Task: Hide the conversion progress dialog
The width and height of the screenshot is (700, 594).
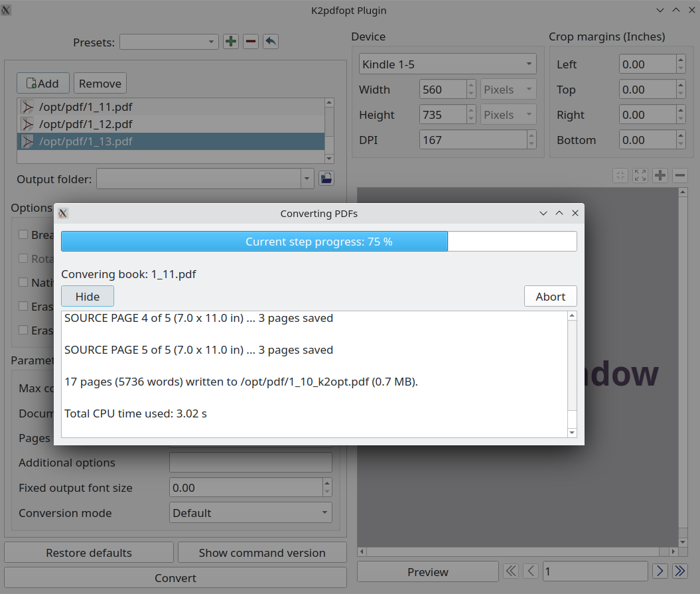Action: point(88,296)
